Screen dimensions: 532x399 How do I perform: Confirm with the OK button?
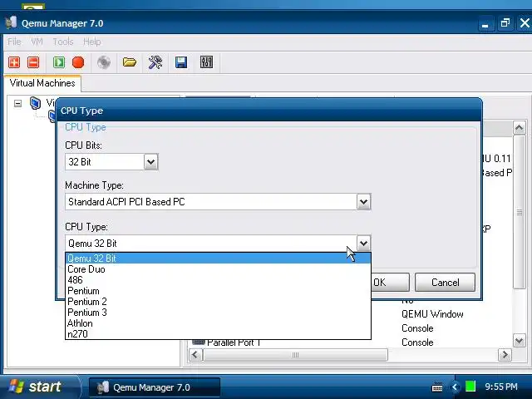(390, 283)
